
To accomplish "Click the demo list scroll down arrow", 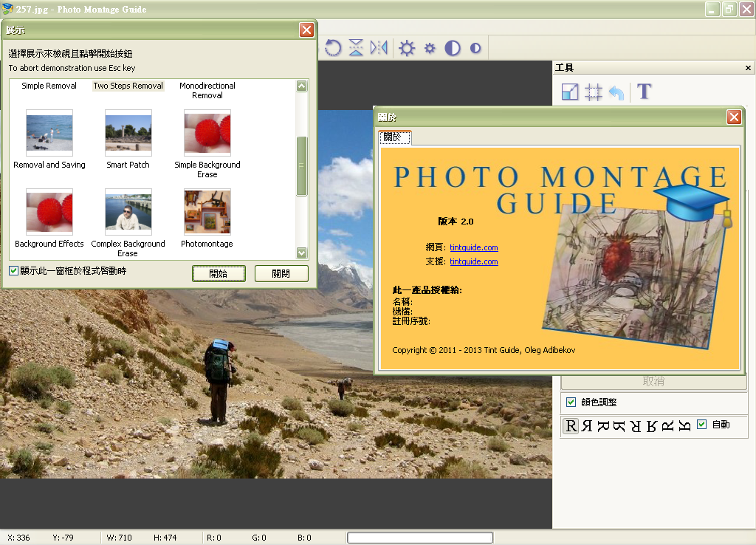I will pyautogui.click(x=302, y=253).
